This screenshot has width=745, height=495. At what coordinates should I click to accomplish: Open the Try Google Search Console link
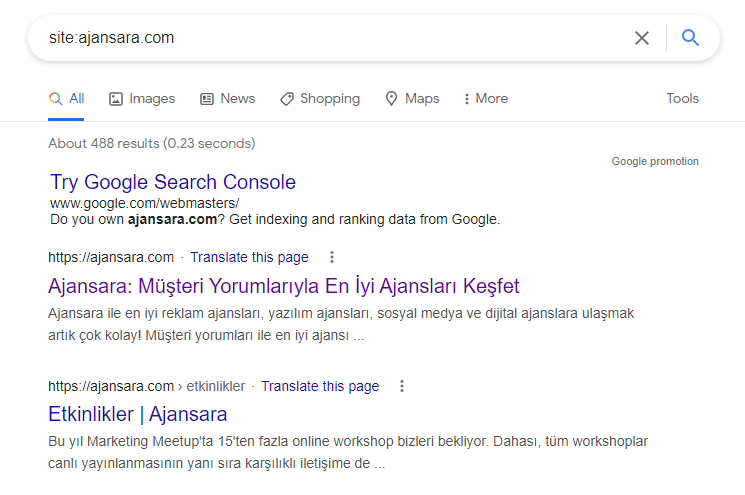point(173,182)
